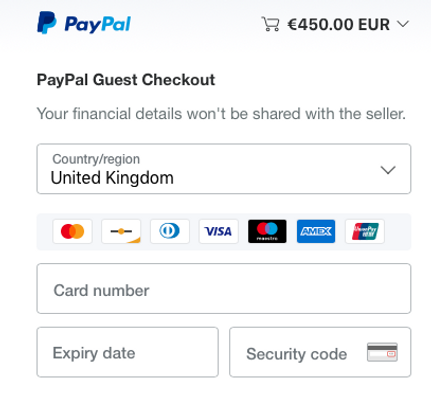
Task: Select the Visa card icon
Action: click(219, 231)
